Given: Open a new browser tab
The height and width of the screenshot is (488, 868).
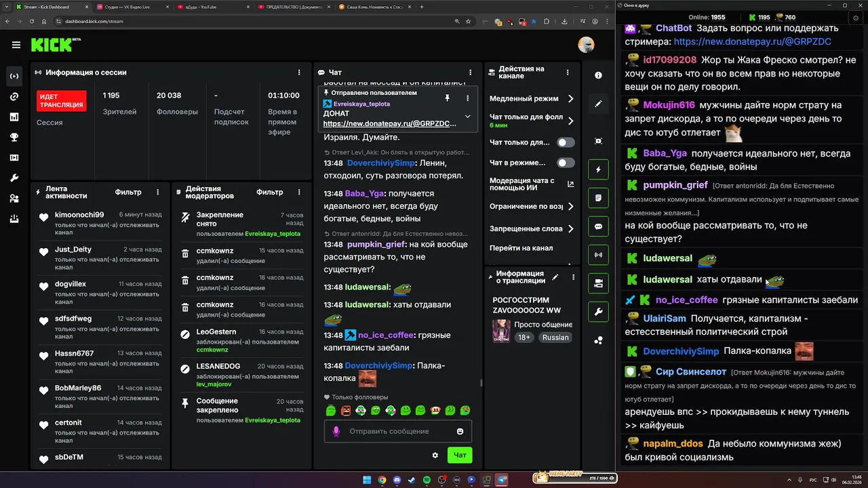Looking at the screenshot, I should tap(422, 7).
